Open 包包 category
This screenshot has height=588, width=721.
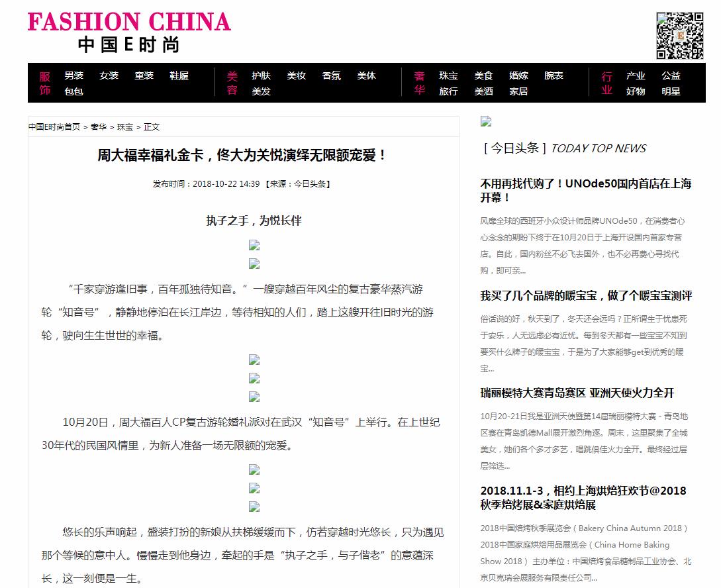pyautogui.click(x=73, y=91)
